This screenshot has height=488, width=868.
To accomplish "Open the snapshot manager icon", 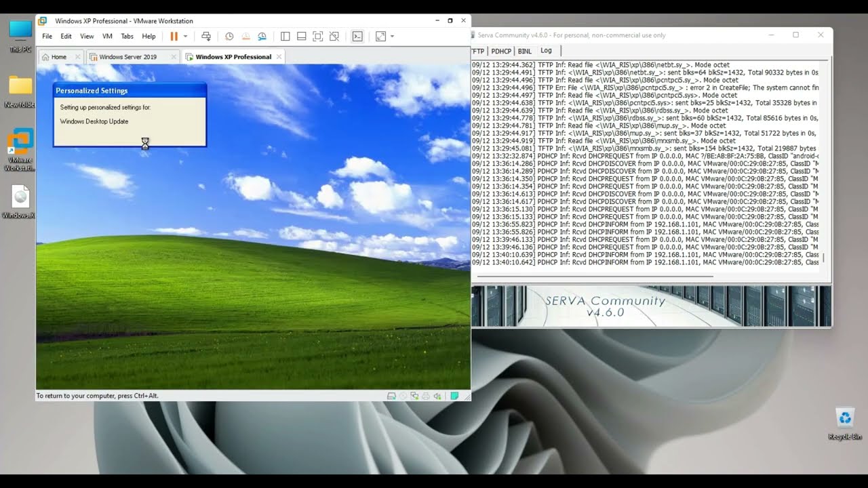I will [262, 37].
